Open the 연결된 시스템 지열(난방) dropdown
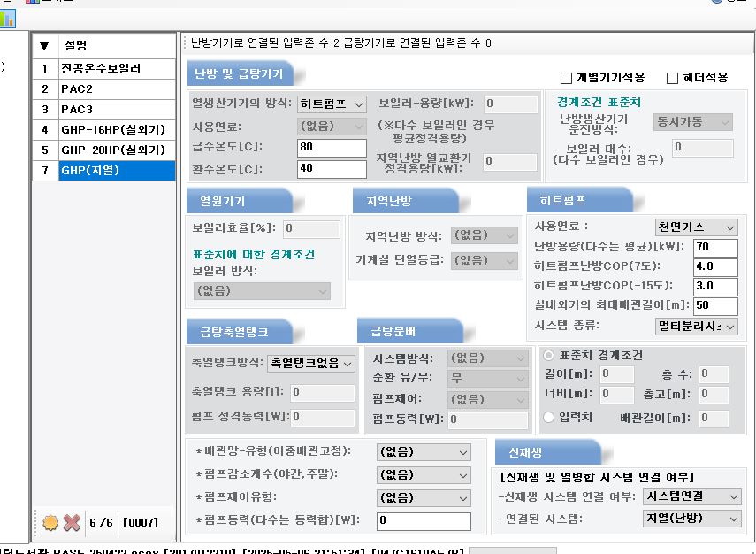Viewport: 756px width, 554px height. click(691, 518)
